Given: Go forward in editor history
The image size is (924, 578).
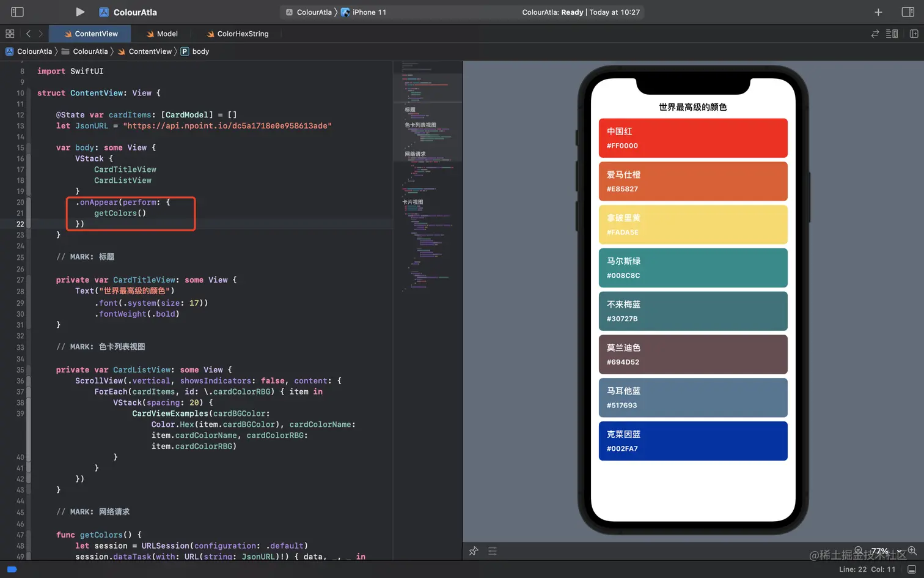Looking at the screenshot, I should 40,34.
